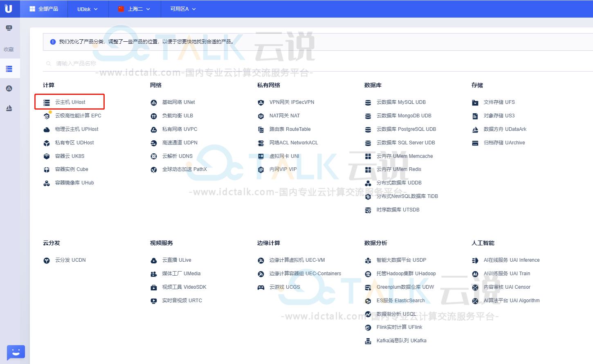Image resolution: width=593 pixels, height=364 pixels.
Task: Click the 基础网络 UNet icon
Action: [x=154, y=102]
